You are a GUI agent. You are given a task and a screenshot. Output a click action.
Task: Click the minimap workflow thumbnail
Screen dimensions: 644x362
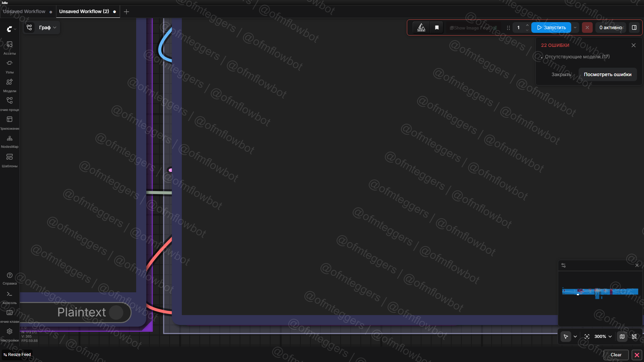pos(600,292)
